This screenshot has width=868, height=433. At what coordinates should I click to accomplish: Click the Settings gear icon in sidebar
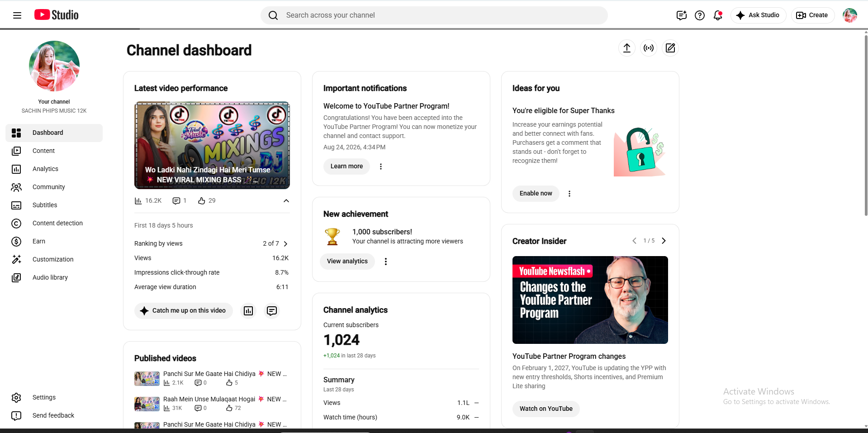click(x=16, y=398)
